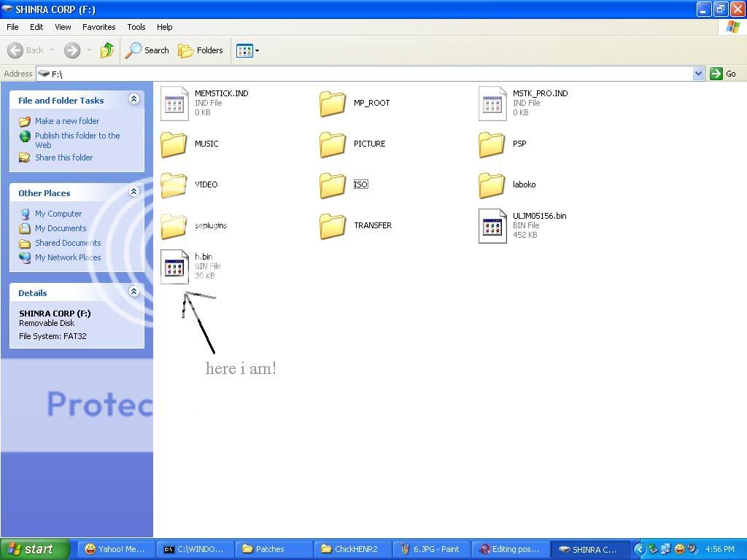
Task: Go up one folder level
Action: click(107, 50)
